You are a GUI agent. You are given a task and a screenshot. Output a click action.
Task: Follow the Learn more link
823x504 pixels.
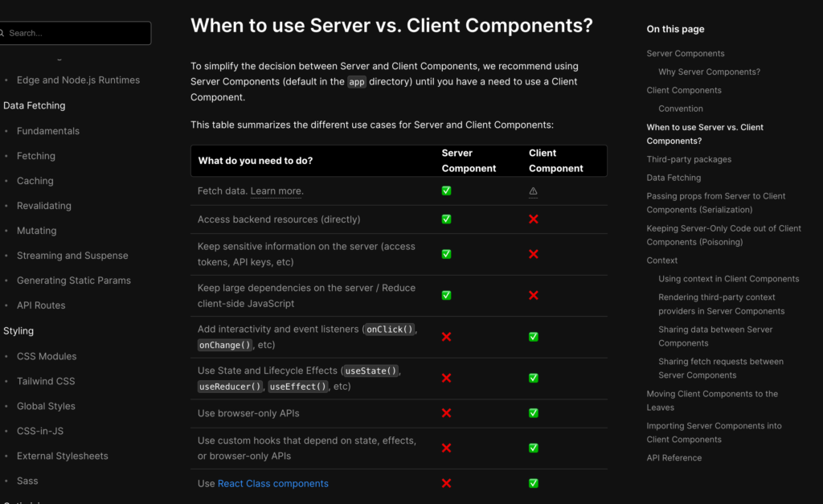[276, 191]
